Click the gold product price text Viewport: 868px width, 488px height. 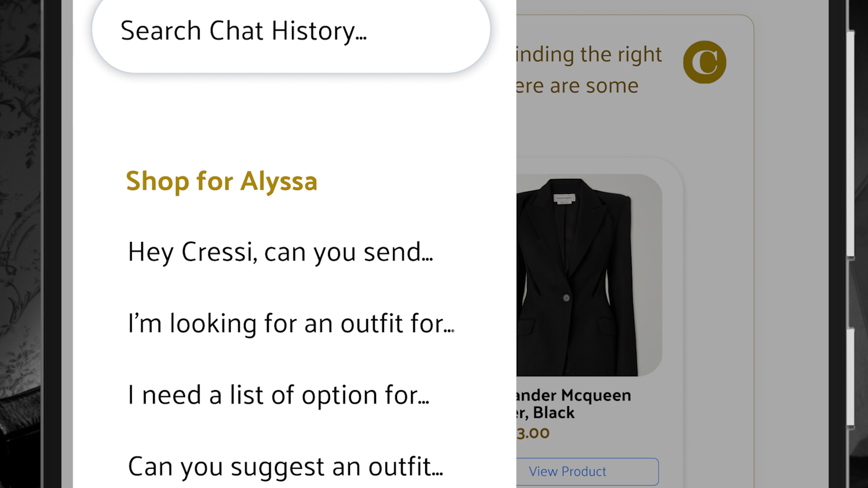point(533,434)
